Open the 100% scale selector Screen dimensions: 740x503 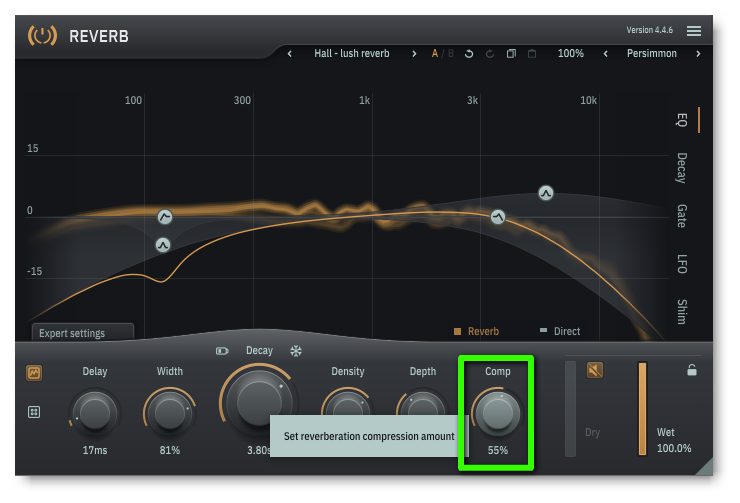tap(571, 53)
